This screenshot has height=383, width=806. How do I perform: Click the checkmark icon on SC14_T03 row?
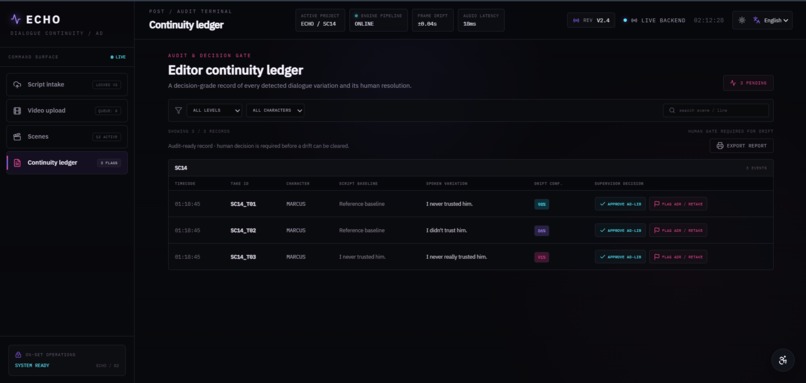[602, 257]
